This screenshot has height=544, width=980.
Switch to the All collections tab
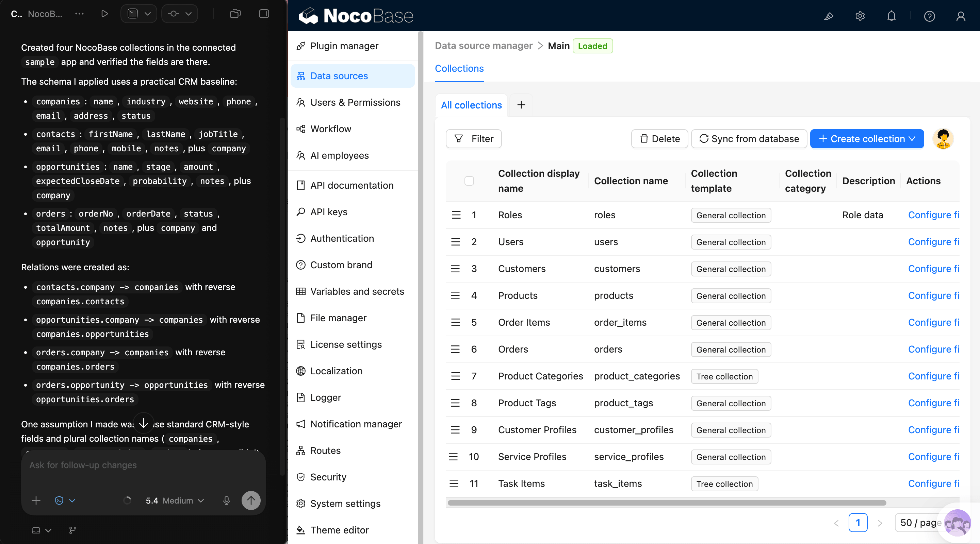coord(471,105)
